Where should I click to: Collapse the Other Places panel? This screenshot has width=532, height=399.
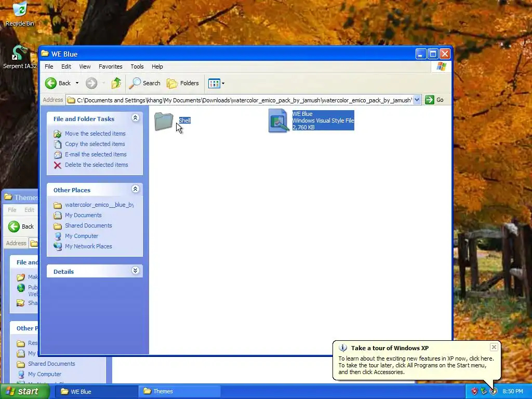135,189
